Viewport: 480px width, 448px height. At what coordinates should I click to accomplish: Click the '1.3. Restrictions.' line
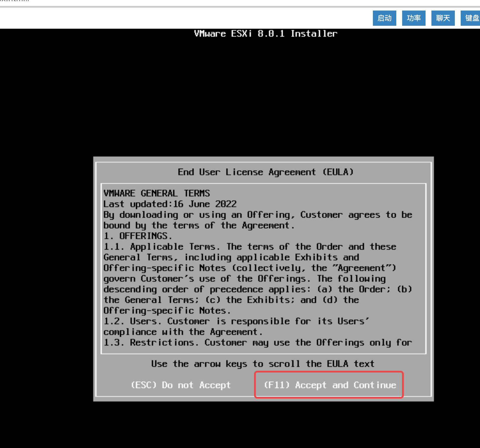click(x=258, y=342)
